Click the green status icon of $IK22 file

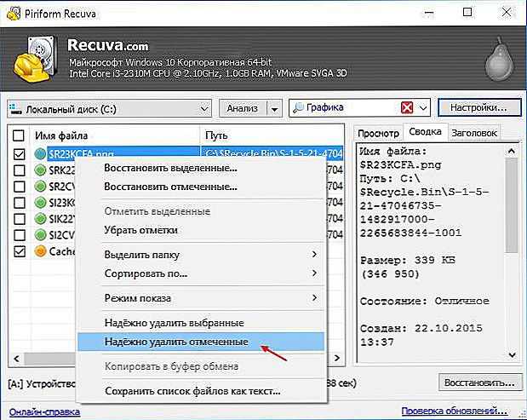click(40, 219)
